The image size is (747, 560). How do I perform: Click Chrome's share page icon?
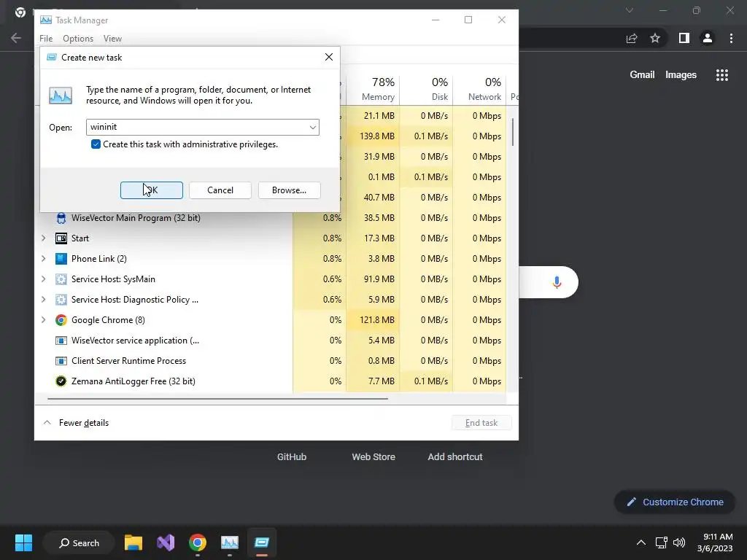point(632,38)
